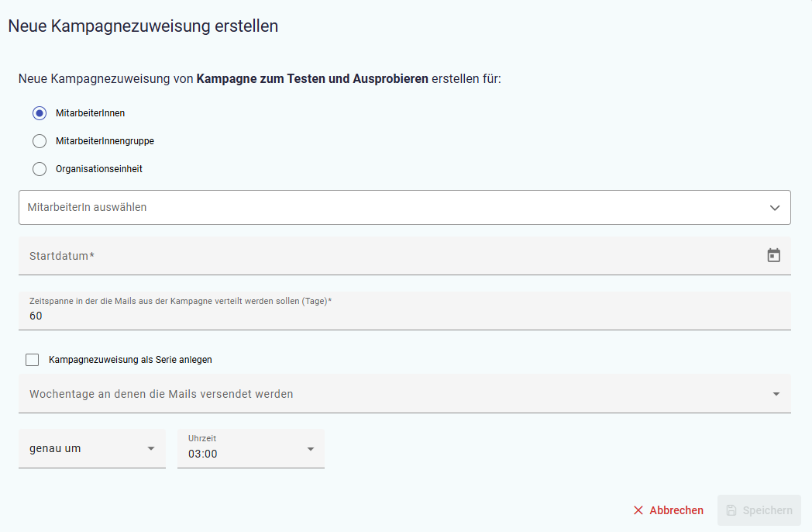The height and width of the screenshot is (532, 812).
Task: Click the red X icon beside Abbrechen
Action: [638, 510]
